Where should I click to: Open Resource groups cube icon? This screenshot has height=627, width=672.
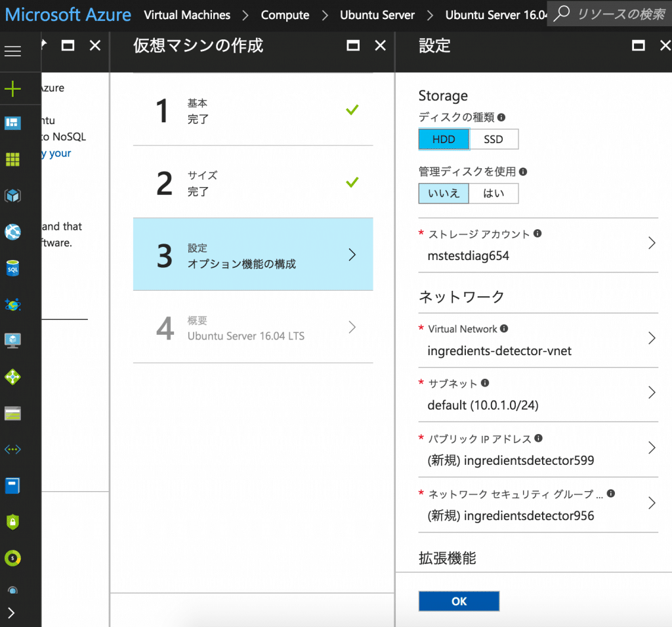(x=12, y=196)
